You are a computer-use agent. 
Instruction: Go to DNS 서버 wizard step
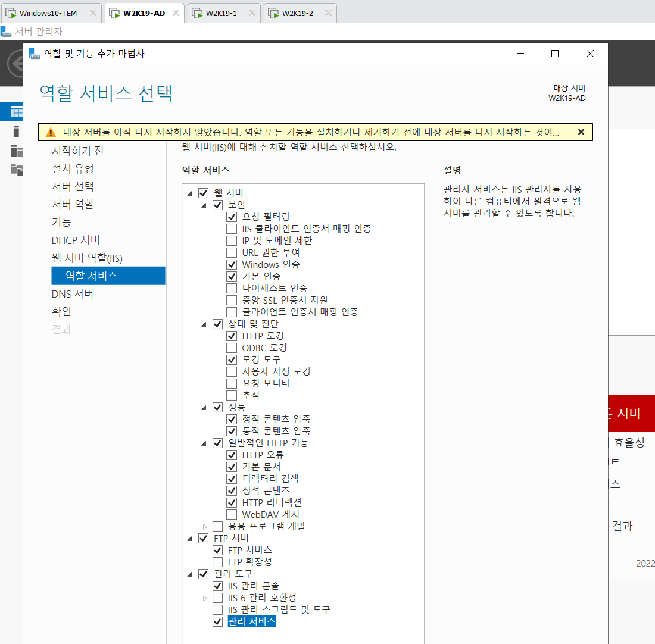[72, 294]
